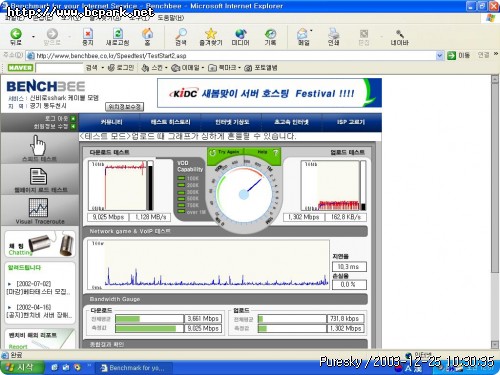Click the Windows Start button
This screenshot has width=500, height=375.
pyautogui.click(x=21, y=367)
